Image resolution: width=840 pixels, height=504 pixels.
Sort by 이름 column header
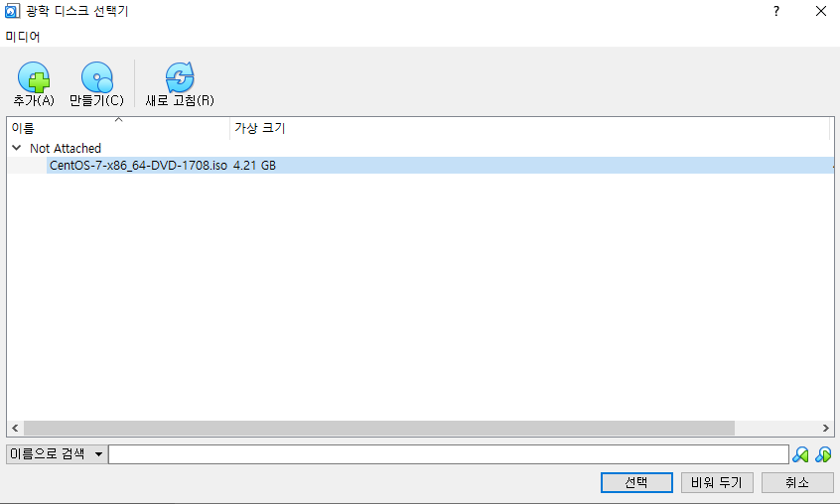[x=118, y=128]
